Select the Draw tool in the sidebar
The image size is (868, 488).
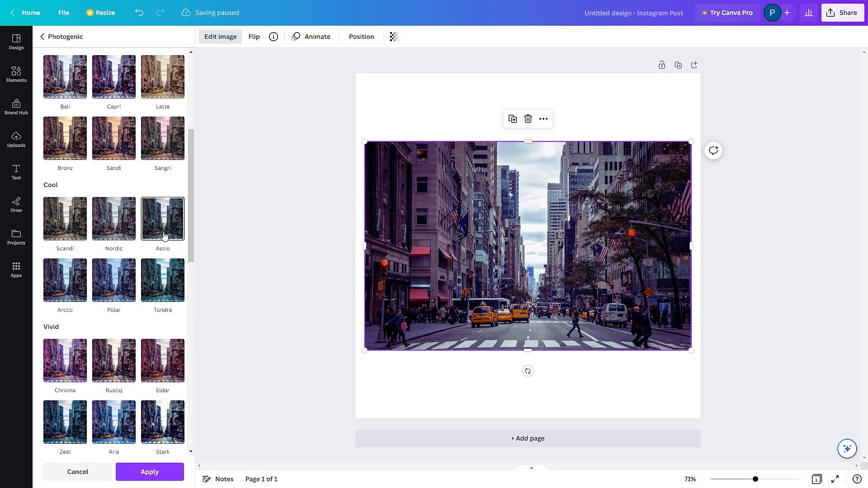tap(16, 205)
